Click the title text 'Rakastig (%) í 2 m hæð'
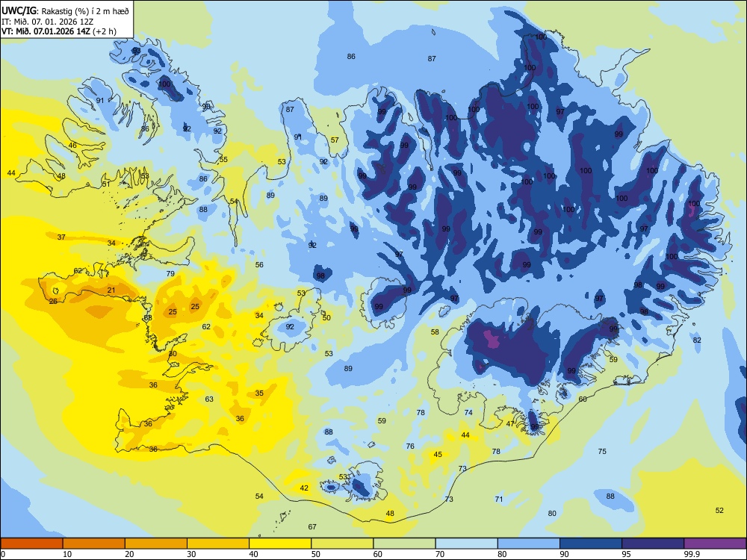The image size is (747, 560). [85, 11]
